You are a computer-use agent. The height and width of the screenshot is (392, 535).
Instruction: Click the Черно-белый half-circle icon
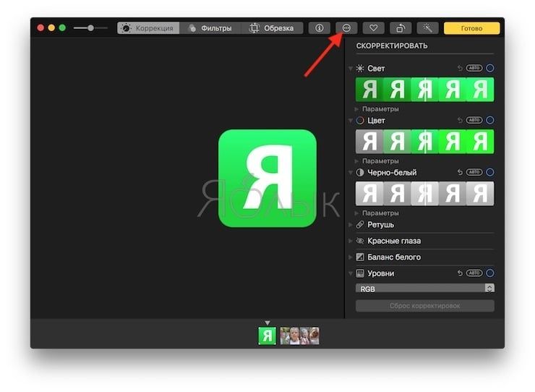360,172
